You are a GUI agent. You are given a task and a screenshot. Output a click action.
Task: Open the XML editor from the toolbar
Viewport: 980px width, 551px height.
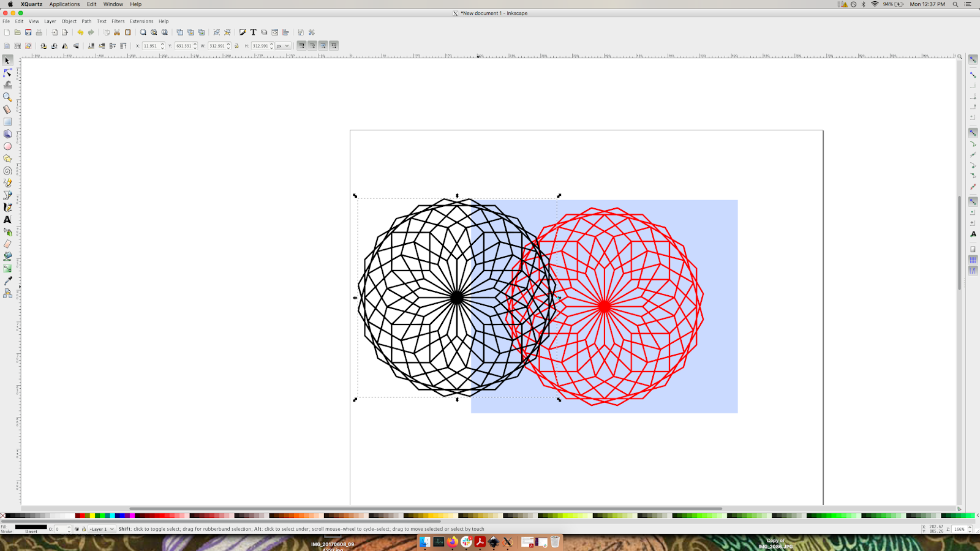click(274, 32)
